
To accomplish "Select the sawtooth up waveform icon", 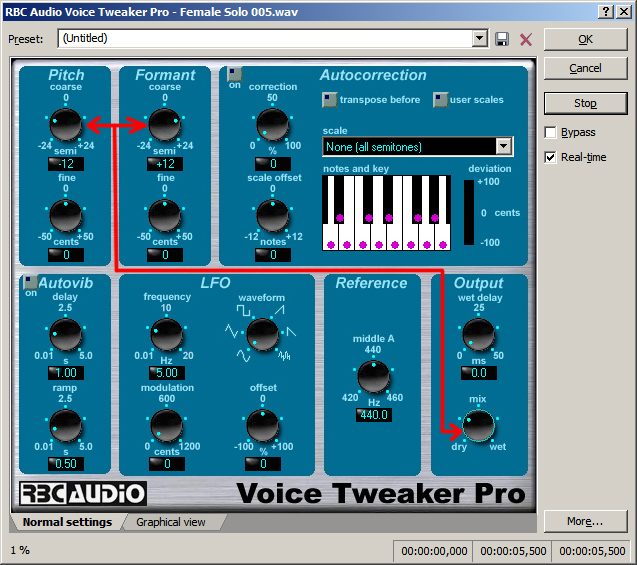I will [280, 311].
